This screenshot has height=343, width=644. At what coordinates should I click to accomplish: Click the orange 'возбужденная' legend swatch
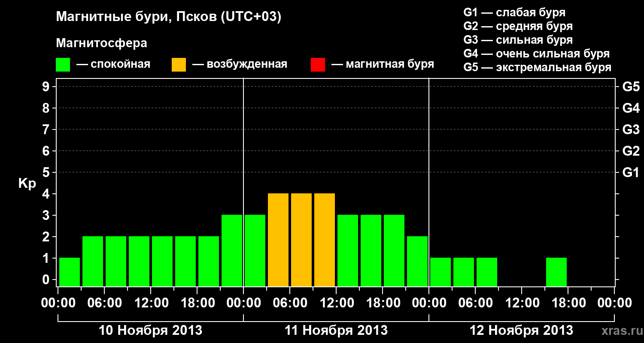pyautogui.click(x=179, y=65)
